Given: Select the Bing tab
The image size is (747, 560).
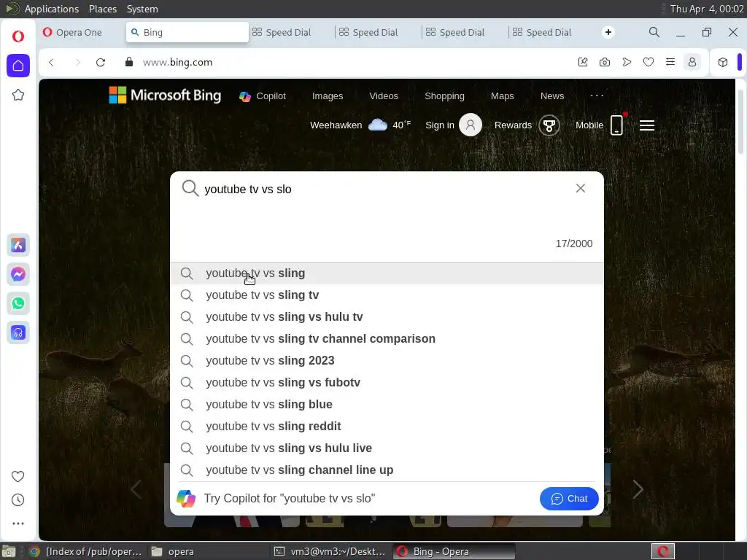Looking at the screenshot, I should [187, 32].
